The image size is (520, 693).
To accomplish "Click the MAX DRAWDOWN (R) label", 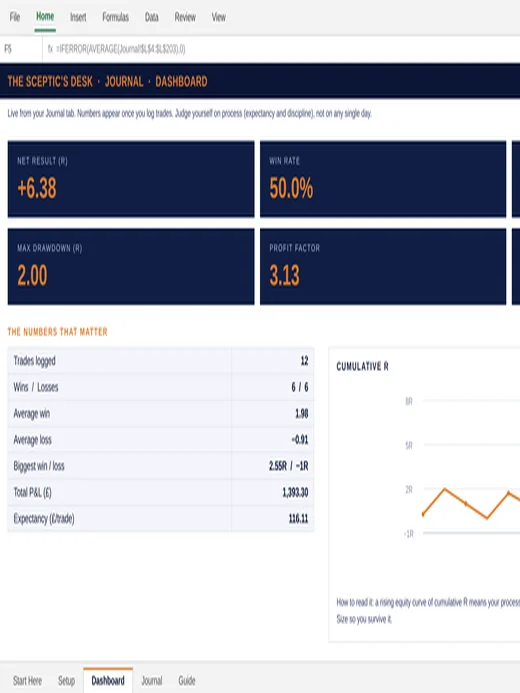I will point(50,248).
